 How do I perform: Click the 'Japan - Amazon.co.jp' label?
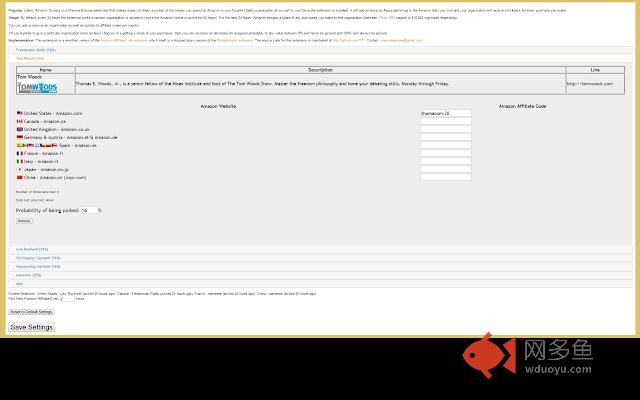[46, 169]
